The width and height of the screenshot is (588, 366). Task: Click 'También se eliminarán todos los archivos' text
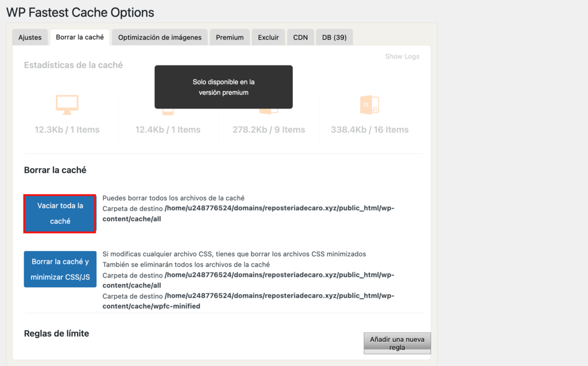(x=186, y=264)
